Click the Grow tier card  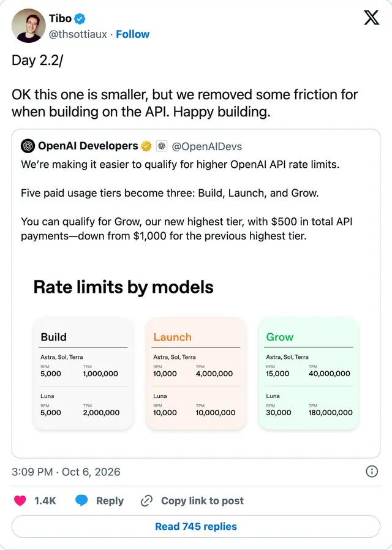coord(309,374)
